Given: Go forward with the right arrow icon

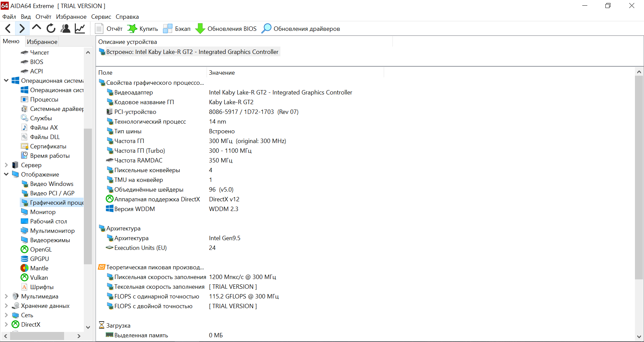Looking at the screenshot, I should pyautogui.click(x=22, y=28).
